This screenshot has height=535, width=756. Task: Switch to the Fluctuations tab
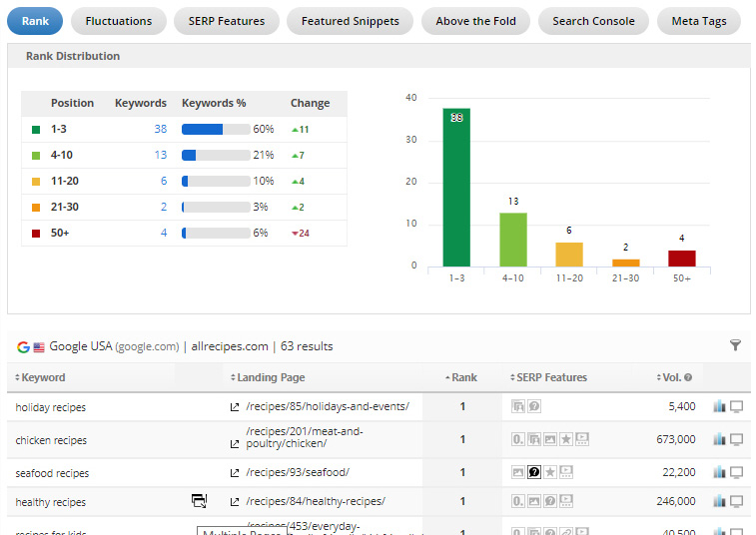pos(119,21)
